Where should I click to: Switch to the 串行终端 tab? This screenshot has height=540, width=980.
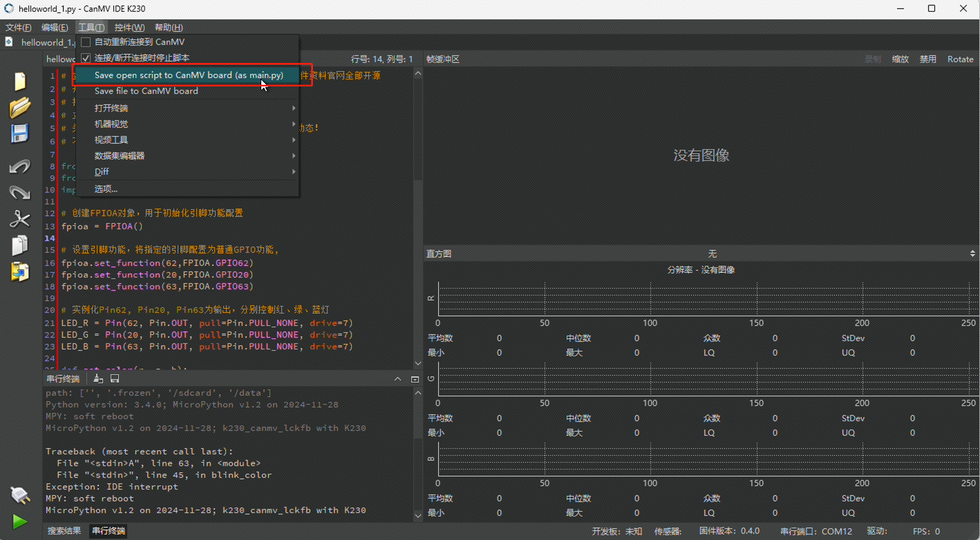(109, 531)
